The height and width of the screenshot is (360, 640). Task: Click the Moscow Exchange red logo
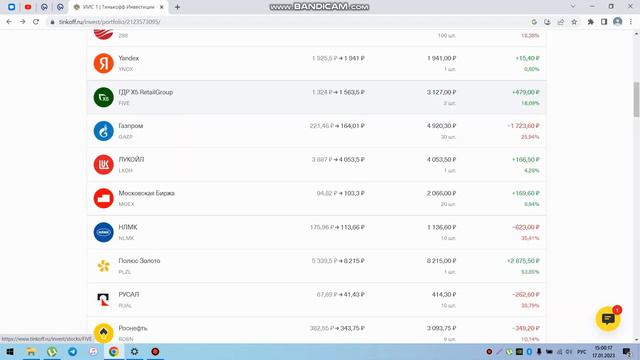pos(103,198)
